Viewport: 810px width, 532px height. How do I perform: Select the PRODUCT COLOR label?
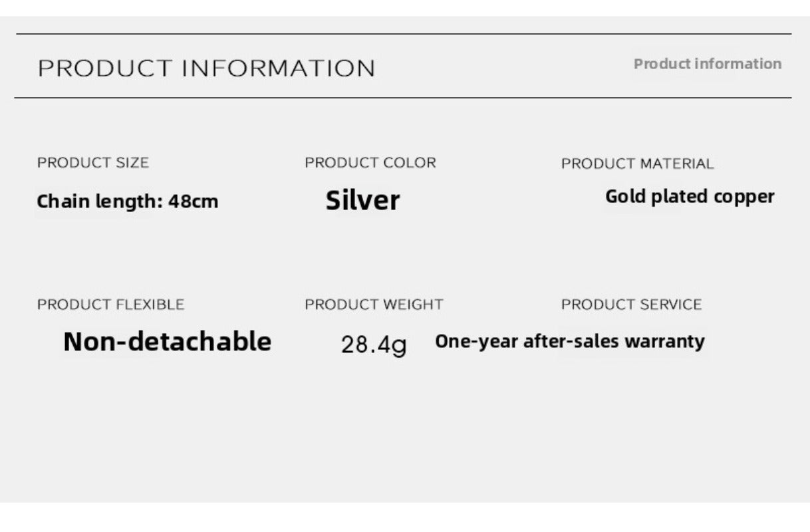coord(370,163)
